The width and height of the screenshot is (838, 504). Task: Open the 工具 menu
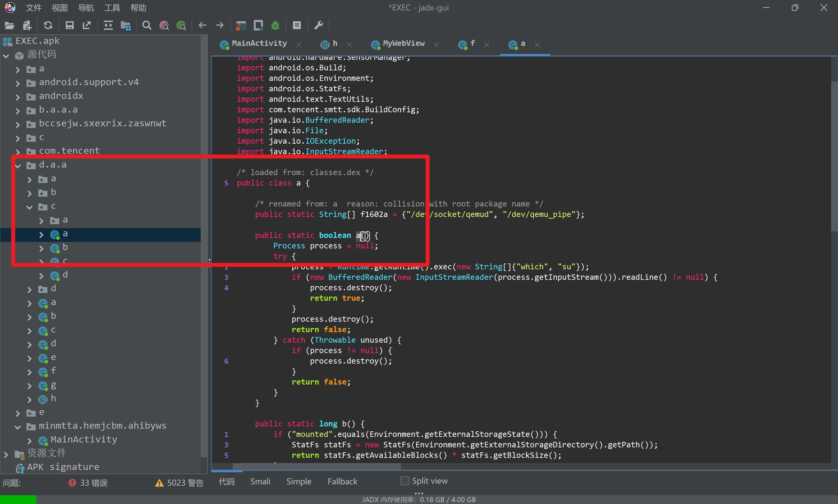(112, 8)
